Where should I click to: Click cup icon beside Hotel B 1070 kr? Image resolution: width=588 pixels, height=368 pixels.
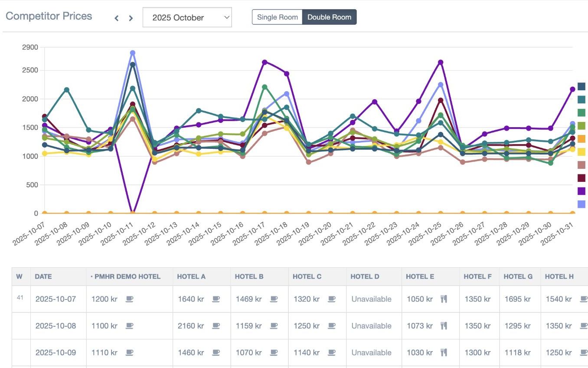click(274, 353)
